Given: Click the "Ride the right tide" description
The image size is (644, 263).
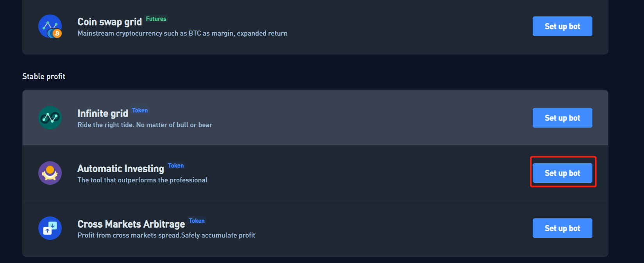Looking at the screenshot, I should tap(145, 125).
